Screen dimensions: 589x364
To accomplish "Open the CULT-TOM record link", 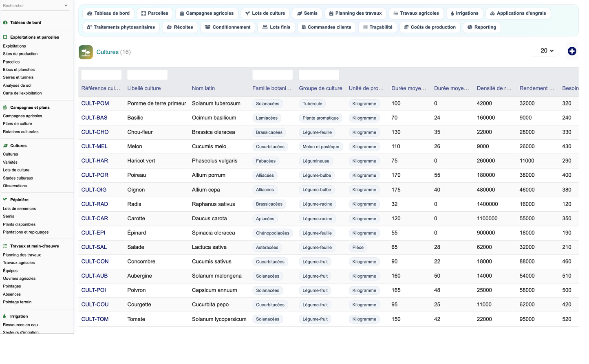I will 95,319.
